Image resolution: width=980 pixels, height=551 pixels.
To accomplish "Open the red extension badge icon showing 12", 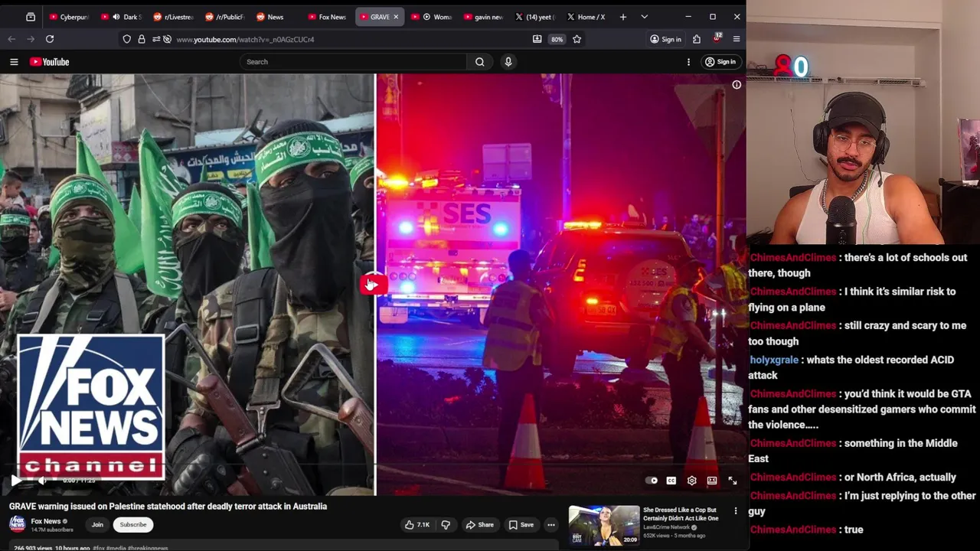I will (717, 38).
